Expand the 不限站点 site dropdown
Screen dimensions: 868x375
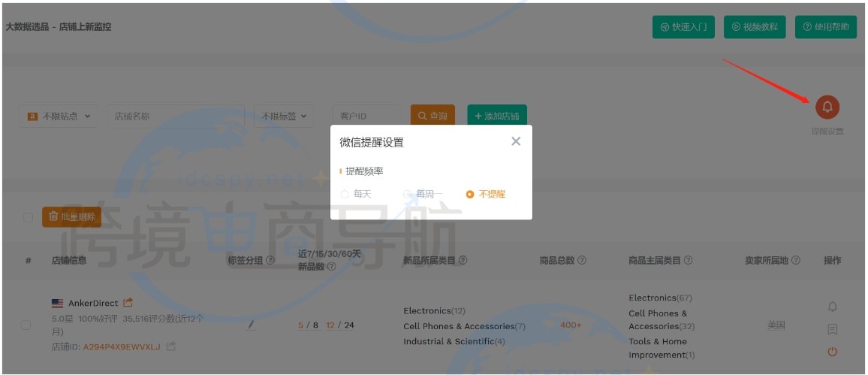coord(59,116)
